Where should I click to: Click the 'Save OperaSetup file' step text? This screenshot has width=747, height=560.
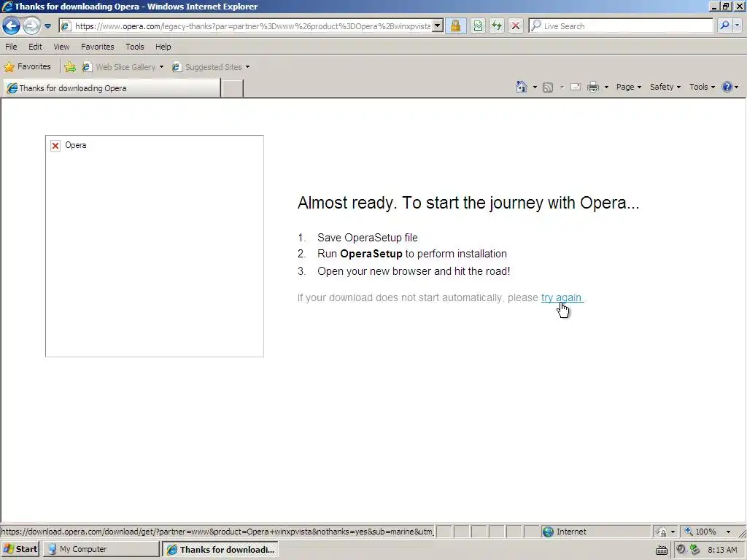pos(368,238)
